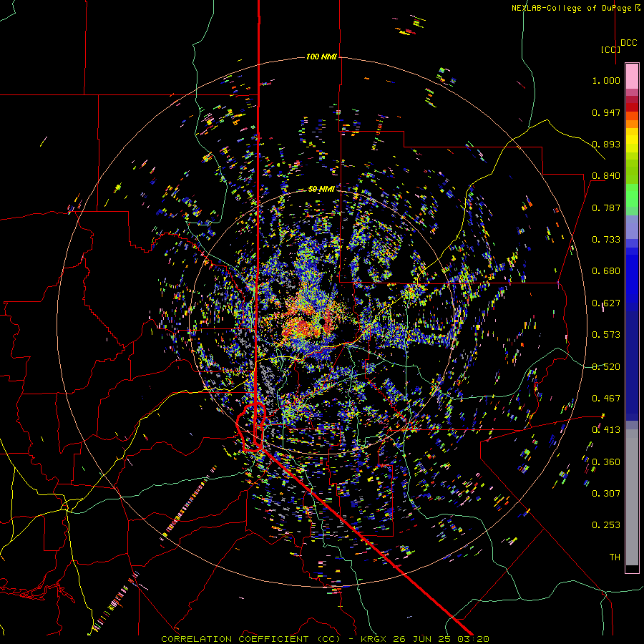Click the DCC label above the color scale
Image resolution: width=644 pixels, height=644 pixels.
(628, 43)
